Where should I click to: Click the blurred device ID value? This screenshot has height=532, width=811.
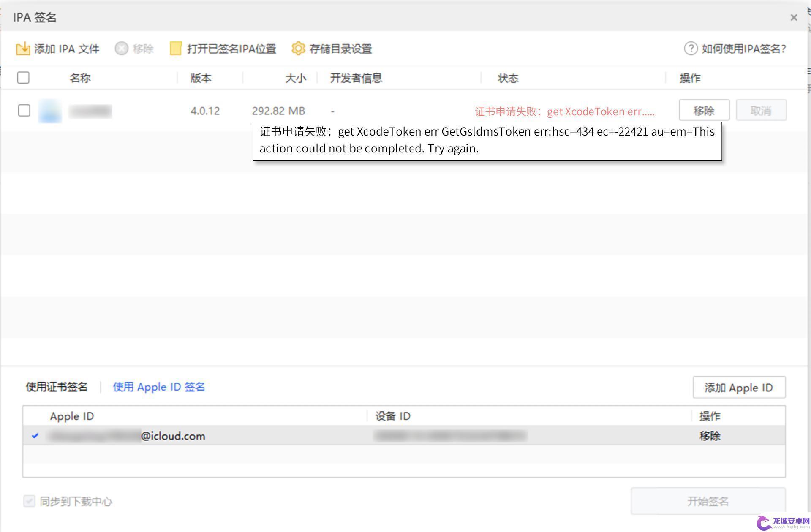coord(450,435)
